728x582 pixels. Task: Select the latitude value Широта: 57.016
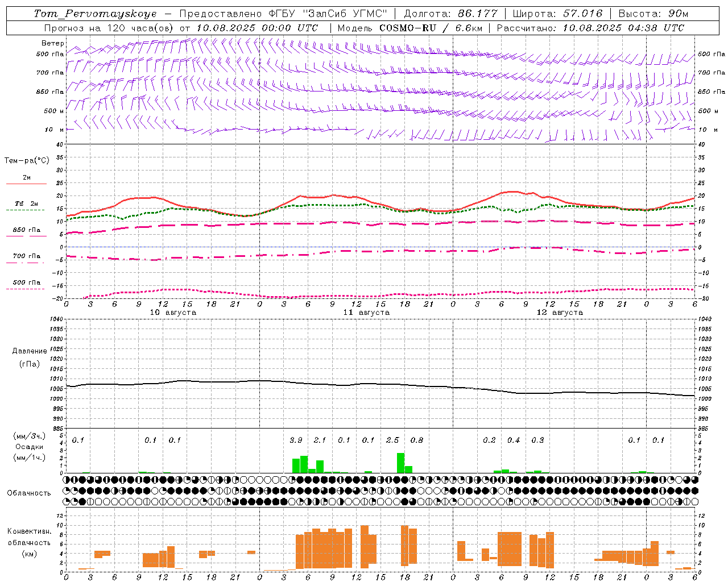coord(557,14)
